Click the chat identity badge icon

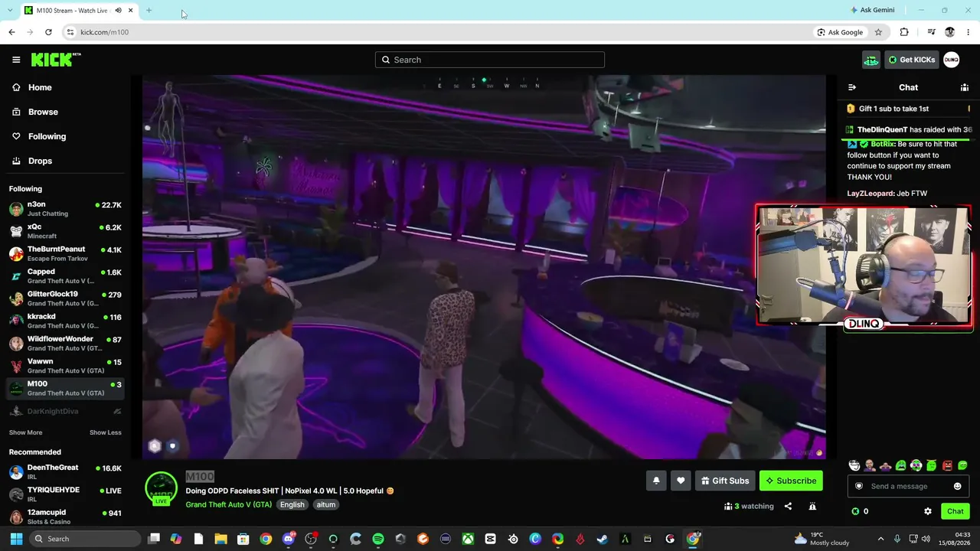[x=859, y=486]
